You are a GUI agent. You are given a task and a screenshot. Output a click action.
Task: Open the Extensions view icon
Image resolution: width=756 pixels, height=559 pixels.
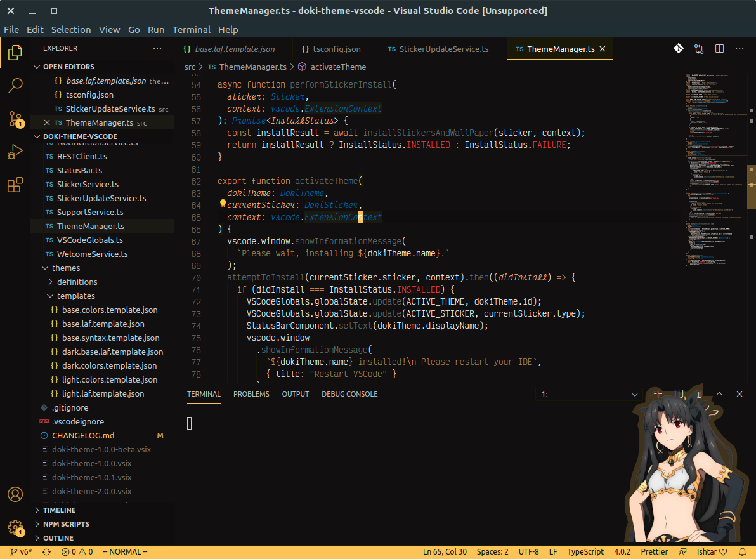[15, 185]
